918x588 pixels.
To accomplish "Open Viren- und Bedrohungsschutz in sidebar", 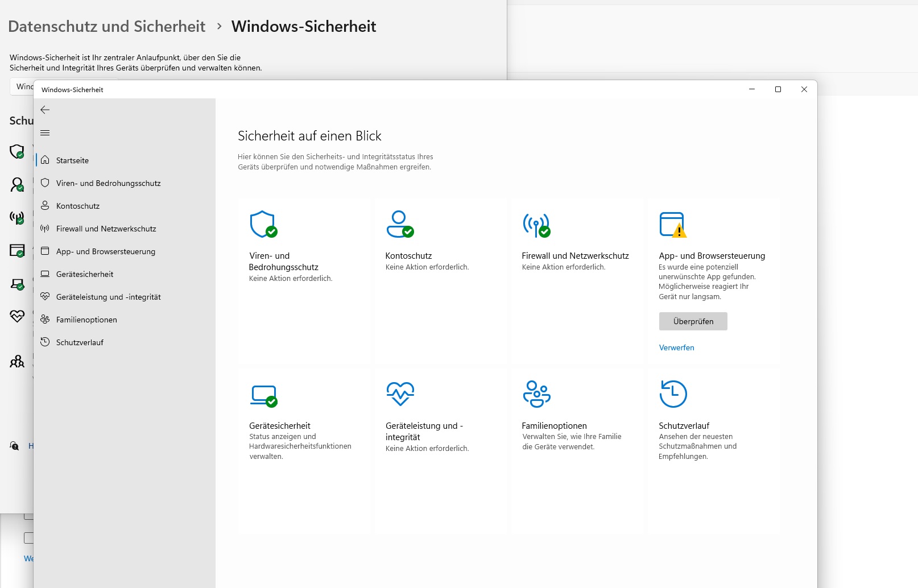I will [108, 183].
